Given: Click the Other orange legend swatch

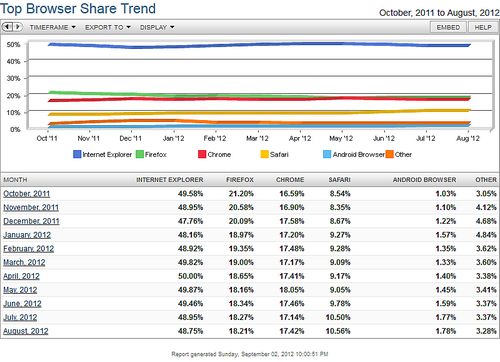Looking at the screenshot, I should [389, 154].
